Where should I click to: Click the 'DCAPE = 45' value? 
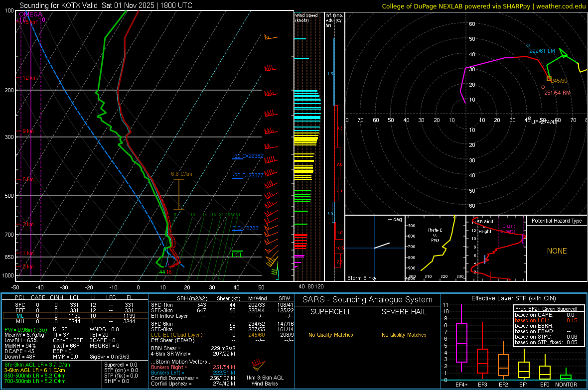pos(19,351)
